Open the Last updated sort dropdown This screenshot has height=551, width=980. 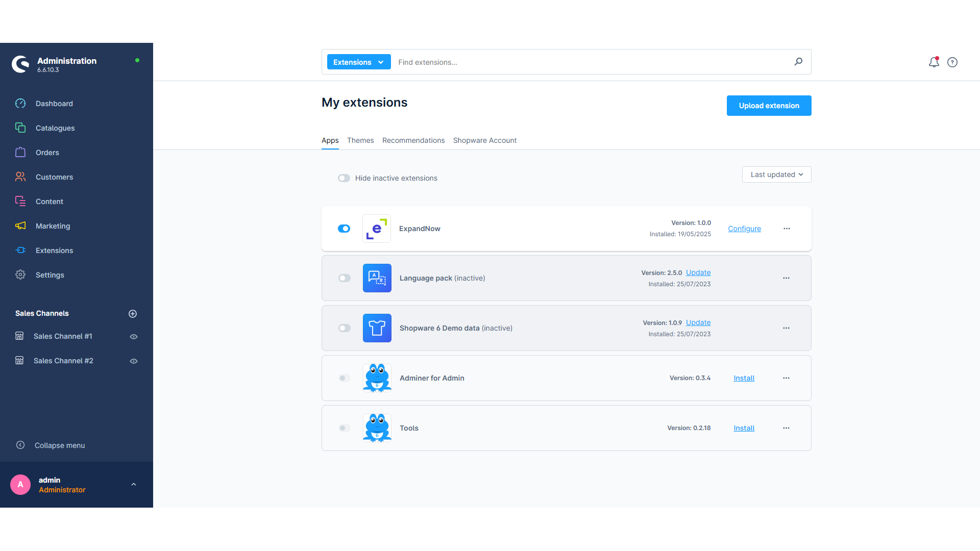pyautogui.click(x=776, y=174)
